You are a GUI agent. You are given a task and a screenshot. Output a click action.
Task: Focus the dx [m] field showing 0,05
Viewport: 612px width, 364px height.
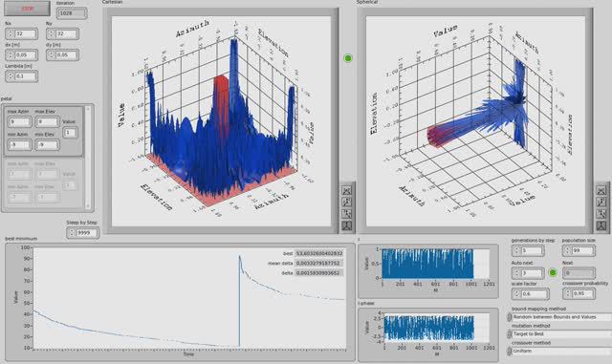click(x=26, y=55)
